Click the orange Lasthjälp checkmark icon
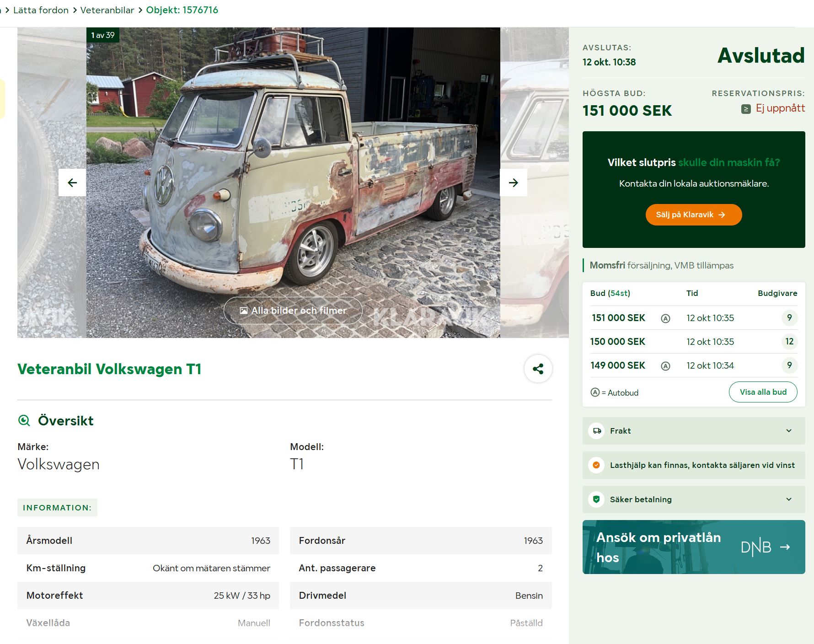This screenshot has height=644, width=814. point(596,465)
